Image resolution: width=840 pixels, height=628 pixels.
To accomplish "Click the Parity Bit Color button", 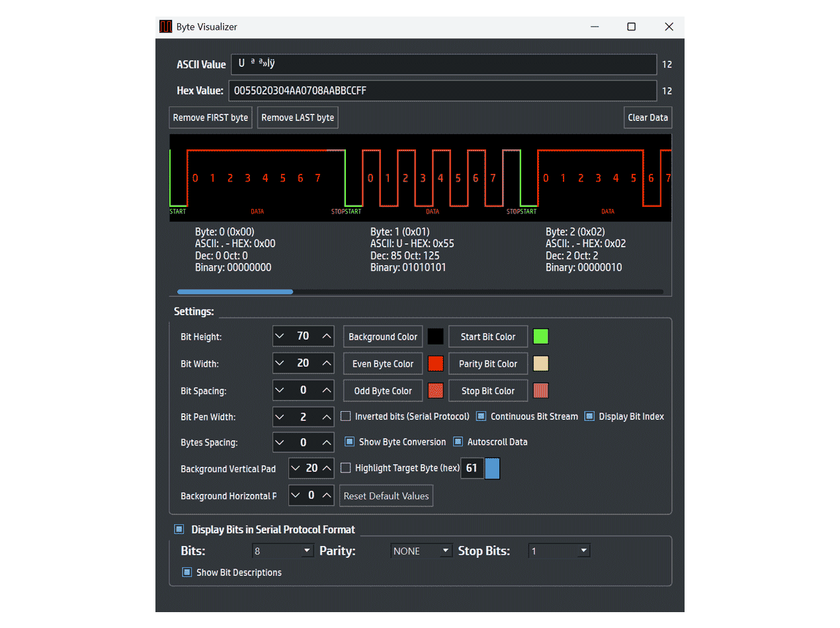I will click(488, 364).
